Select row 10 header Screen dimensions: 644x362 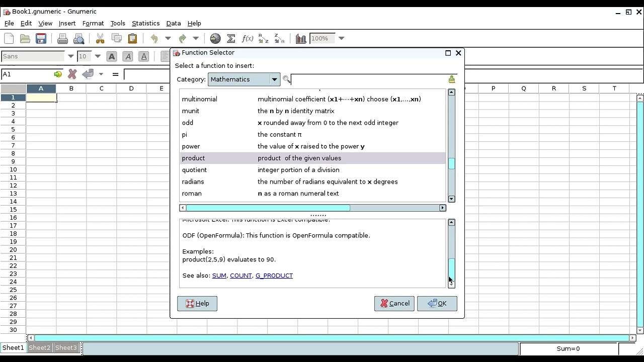click(x=13, y=169)
